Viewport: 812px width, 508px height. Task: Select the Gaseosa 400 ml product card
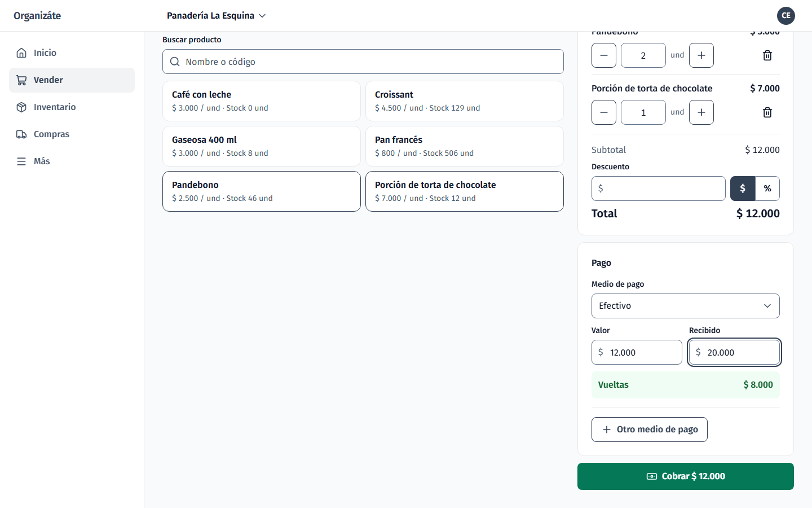point(262,146)
